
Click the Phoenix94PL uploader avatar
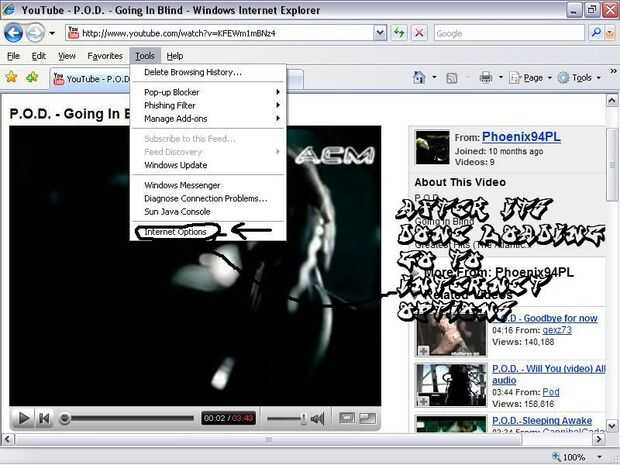pyautogui.click(x=432, y=147)
